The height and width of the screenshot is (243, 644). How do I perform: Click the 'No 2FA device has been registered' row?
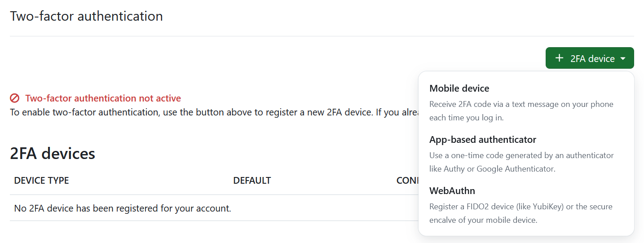[123, 208]
